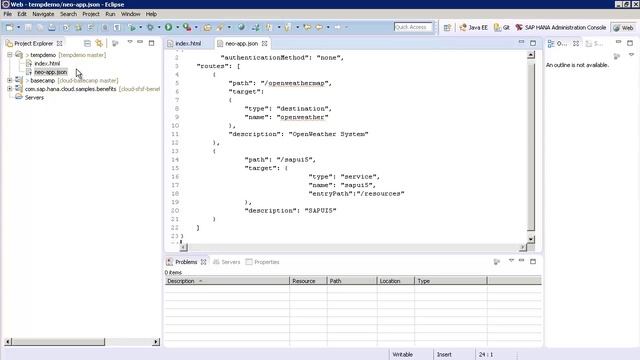Click Collapse All in Project Explorer
This screenshot has width=640, height=360.
(x=87, y=43)
